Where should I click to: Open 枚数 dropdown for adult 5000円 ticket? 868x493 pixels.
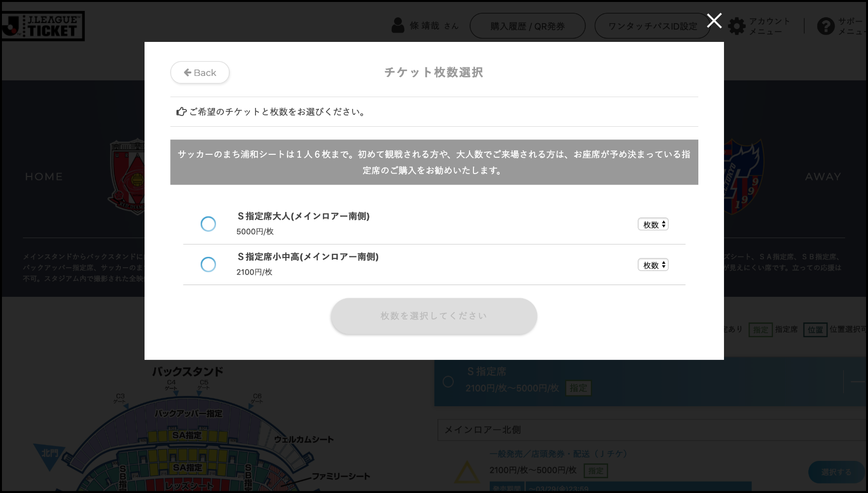pos(653,224)
